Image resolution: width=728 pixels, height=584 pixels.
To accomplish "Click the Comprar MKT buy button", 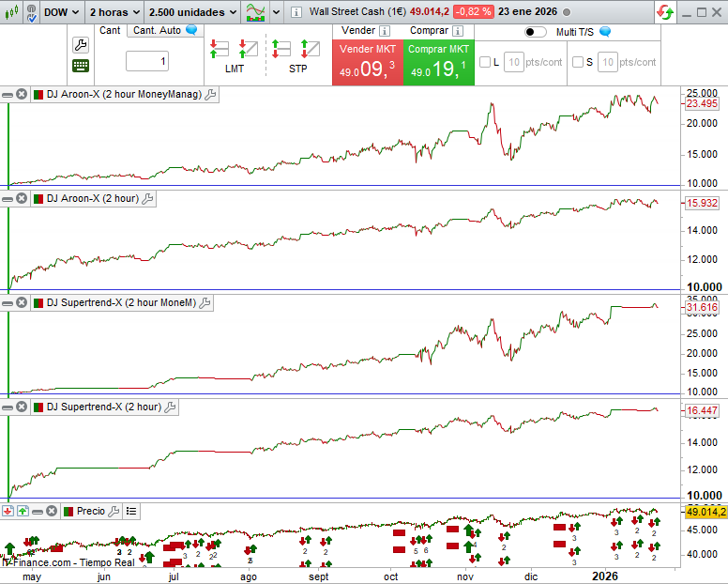I will 438,62.
